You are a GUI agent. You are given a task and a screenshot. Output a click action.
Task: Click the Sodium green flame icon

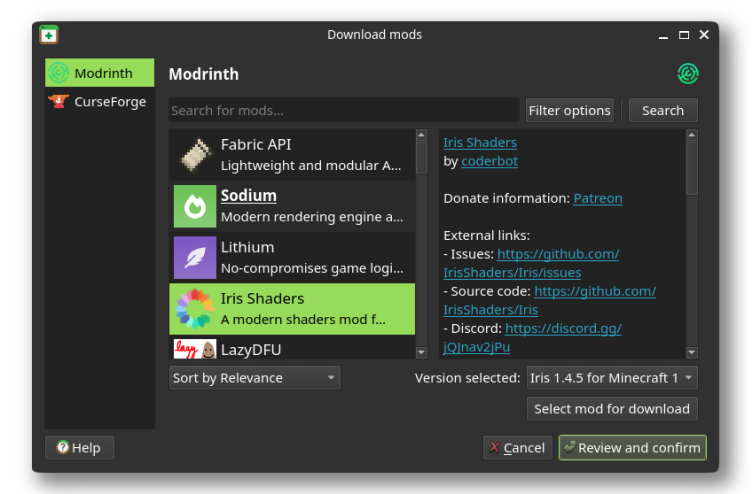(195, 206)
